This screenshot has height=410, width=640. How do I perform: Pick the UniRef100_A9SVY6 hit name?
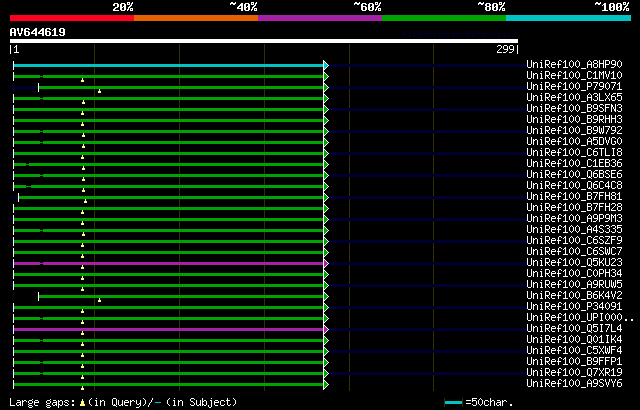pyautogui.click(x=574, y=384)
